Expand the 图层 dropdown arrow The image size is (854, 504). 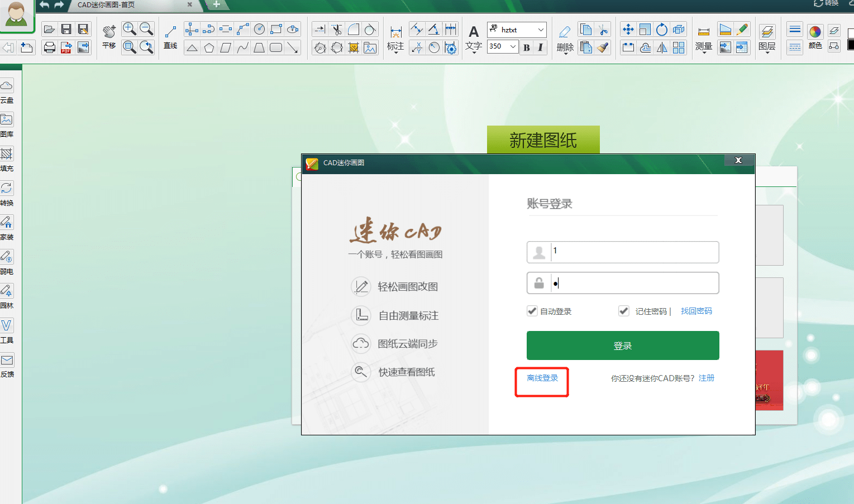767,54
